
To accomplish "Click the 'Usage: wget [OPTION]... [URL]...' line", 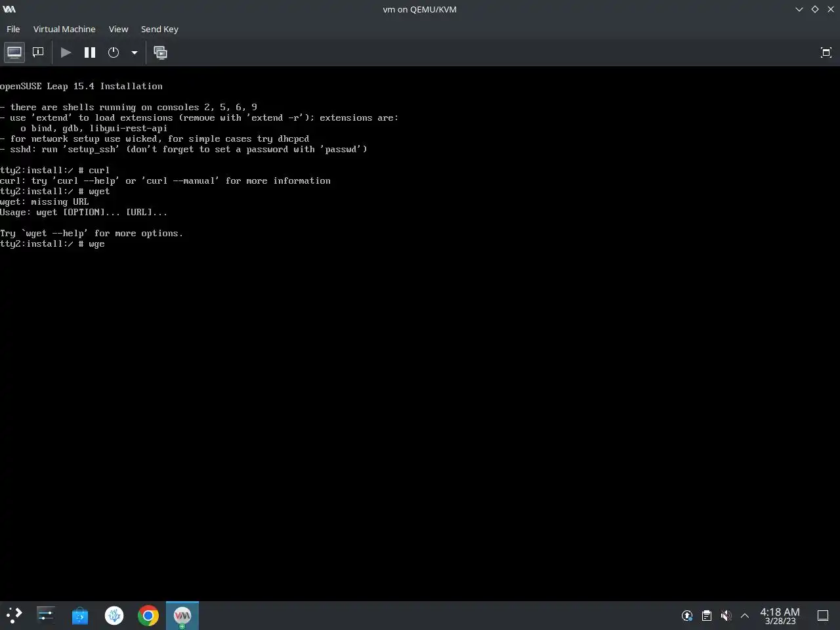I will click(x=84, y=212).
